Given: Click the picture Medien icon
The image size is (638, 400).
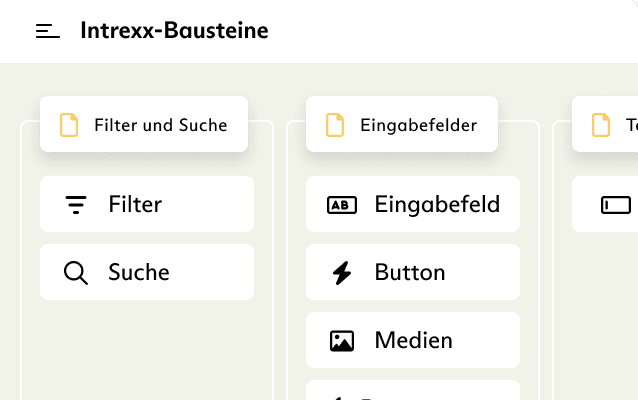Looking at the screenshot, I should 342,341.
